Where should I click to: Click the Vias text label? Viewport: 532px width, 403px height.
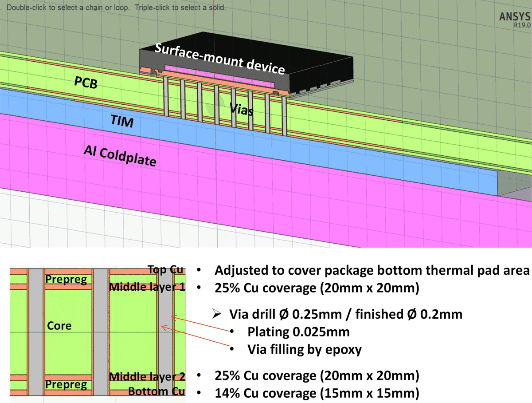pos(242,110)
